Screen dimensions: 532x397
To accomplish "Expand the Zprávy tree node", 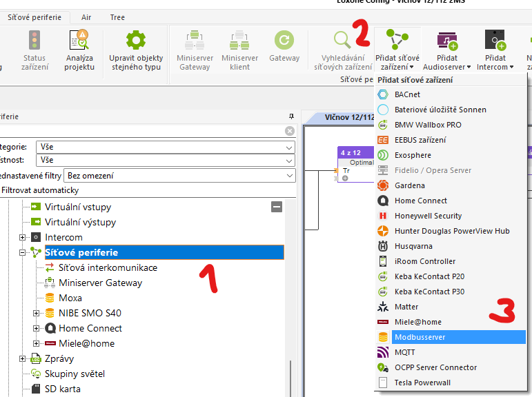I will pyautogui.click(x=22, y=358).
